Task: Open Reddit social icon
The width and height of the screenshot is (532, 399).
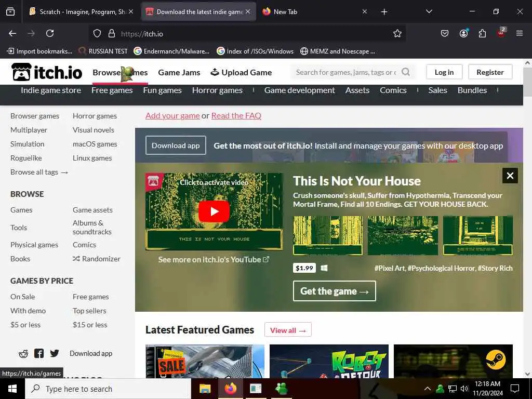Action: [23, 353]
